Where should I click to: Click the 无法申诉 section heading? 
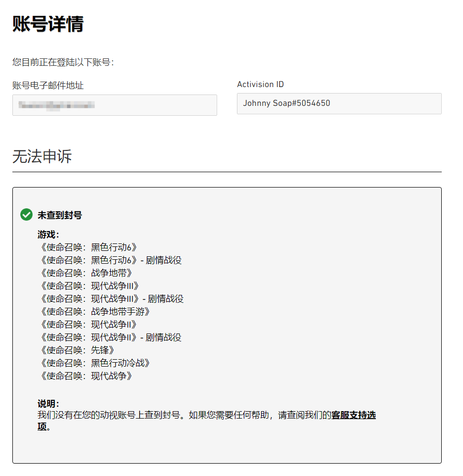pyautogui.click(x=42, y=157)
